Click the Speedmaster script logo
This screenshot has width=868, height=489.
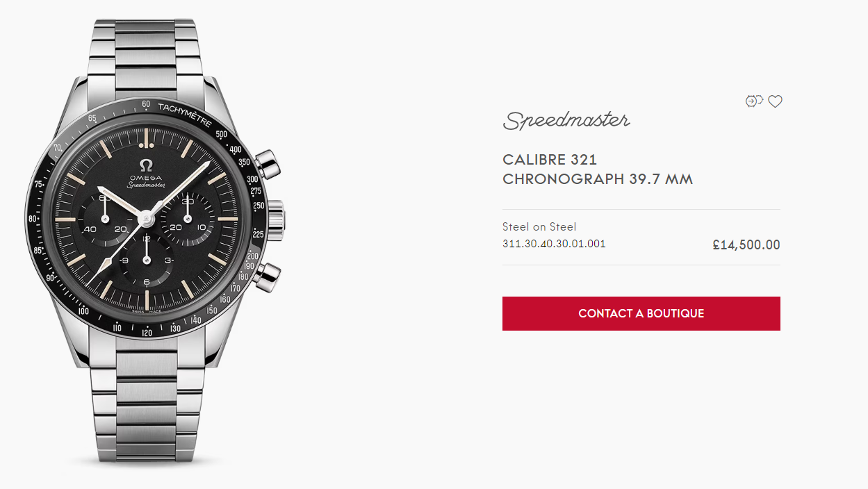[566, 120]
